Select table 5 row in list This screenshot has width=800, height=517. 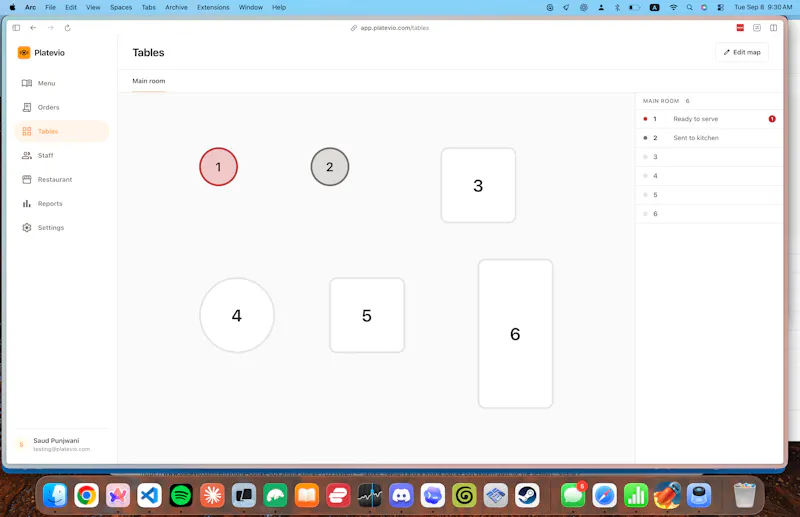coord(709,194)
